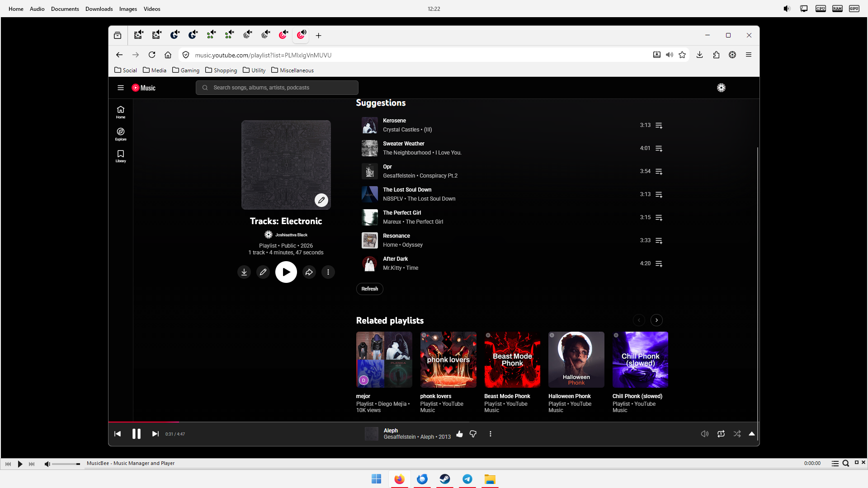This screenshot has width=868, height=488.
Task: Like the song Aleph with thumbs up
Action: click(x=460, y=434)
